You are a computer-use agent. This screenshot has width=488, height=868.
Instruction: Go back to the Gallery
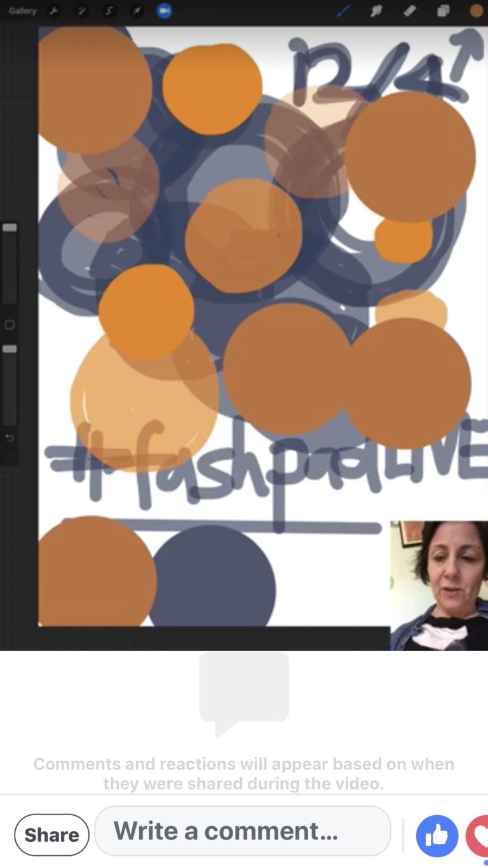click(x=22, y=11)
